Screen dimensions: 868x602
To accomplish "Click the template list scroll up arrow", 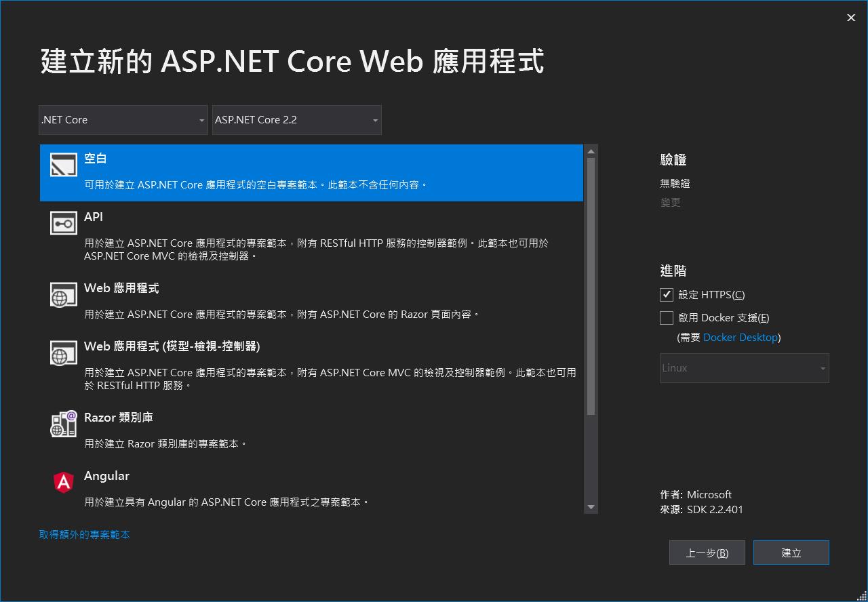I will (x=591, y=151).
